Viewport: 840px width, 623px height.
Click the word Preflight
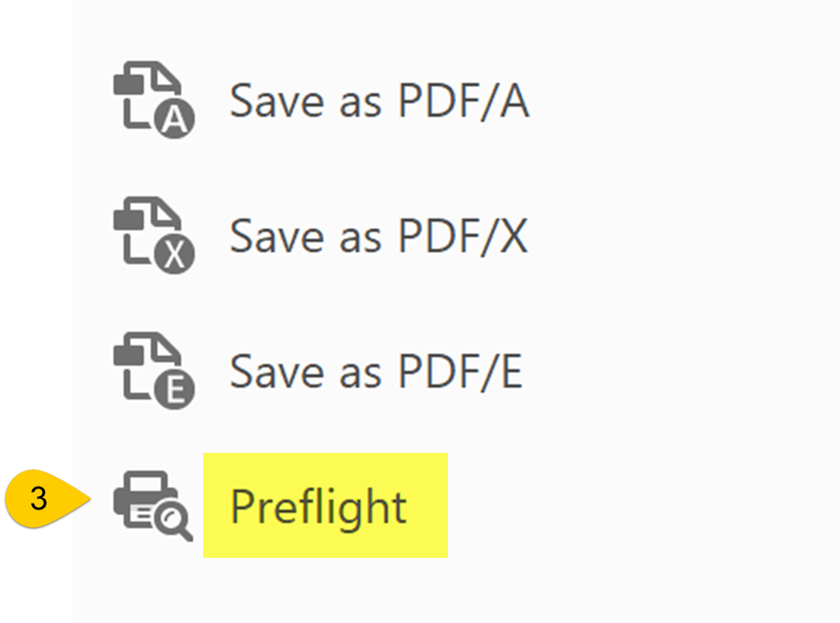point(318,506)
